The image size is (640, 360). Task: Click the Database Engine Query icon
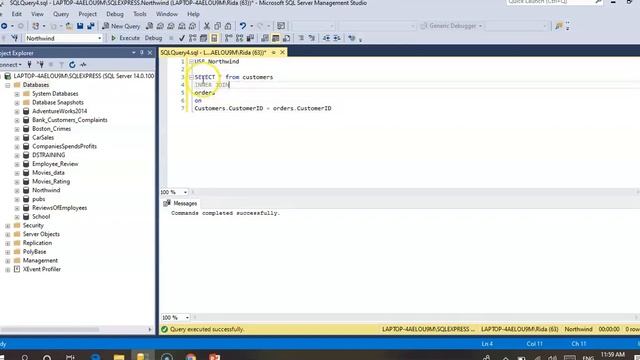[149, 26]
